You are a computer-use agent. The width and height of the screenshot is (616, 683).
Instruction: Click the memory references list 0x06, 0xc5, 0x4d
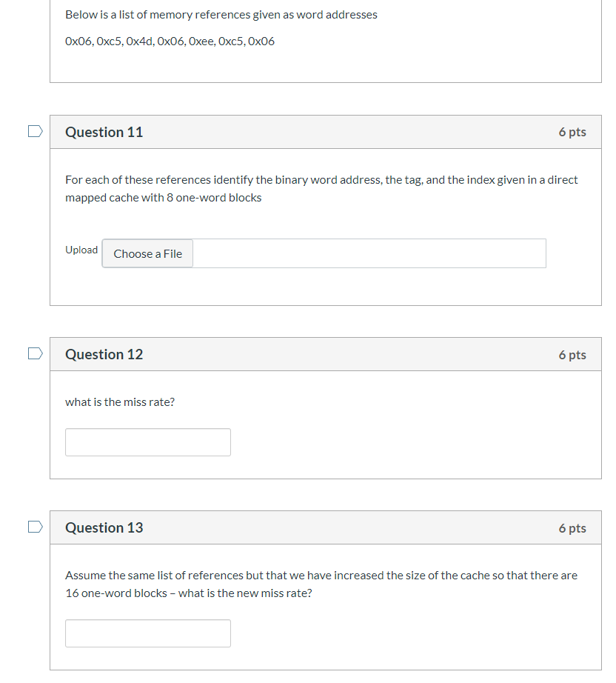coord(170,41)
